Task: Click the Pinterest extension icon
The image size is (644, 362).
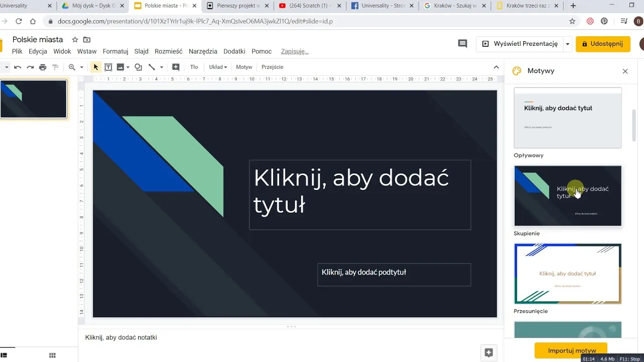Action: [604, 22]
